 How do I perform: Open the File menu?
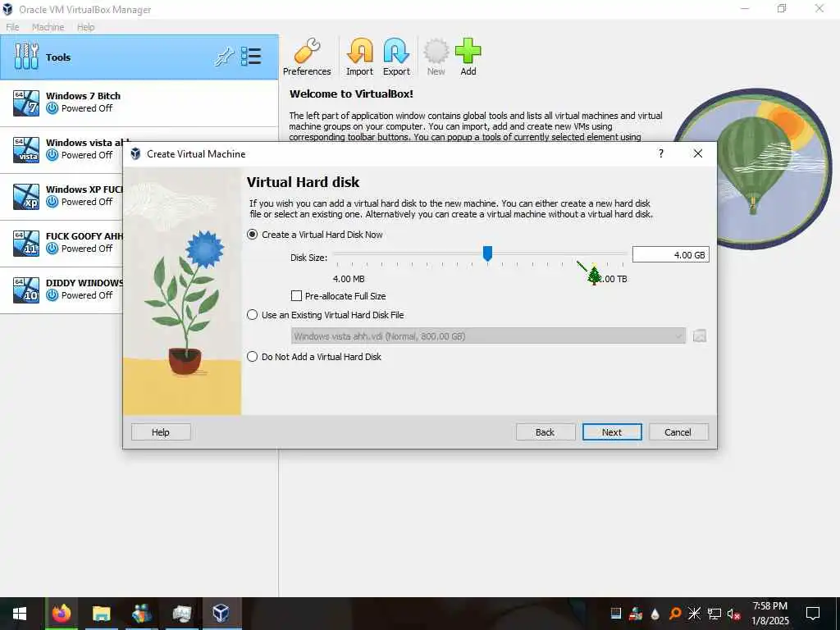click(12, 27)
